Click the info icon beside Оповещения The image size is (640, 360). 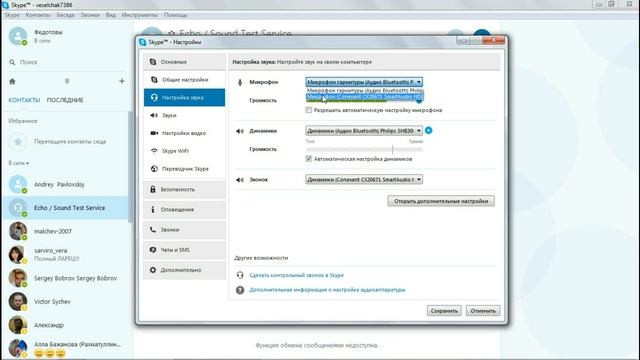153,209
